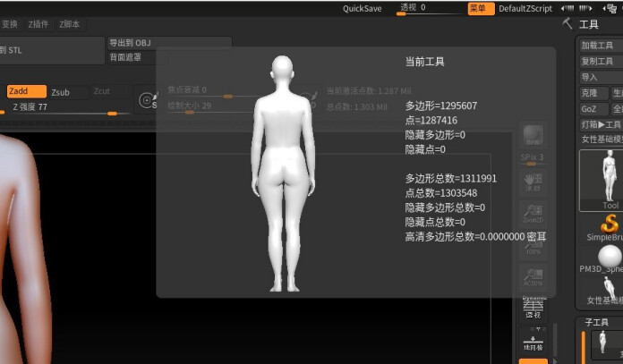This screenshot has height=364, width=623.
Task: Click the text 高清多边形总数=0.0000000 密耳
Action: [x=475, y=237]
